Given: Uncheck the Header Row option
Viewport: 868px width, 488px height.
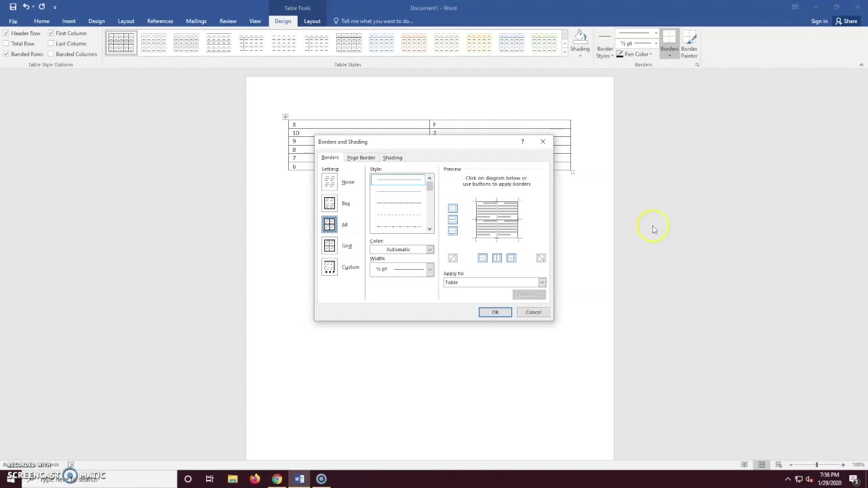Looking at the screenshot, I should click(7, 33).
